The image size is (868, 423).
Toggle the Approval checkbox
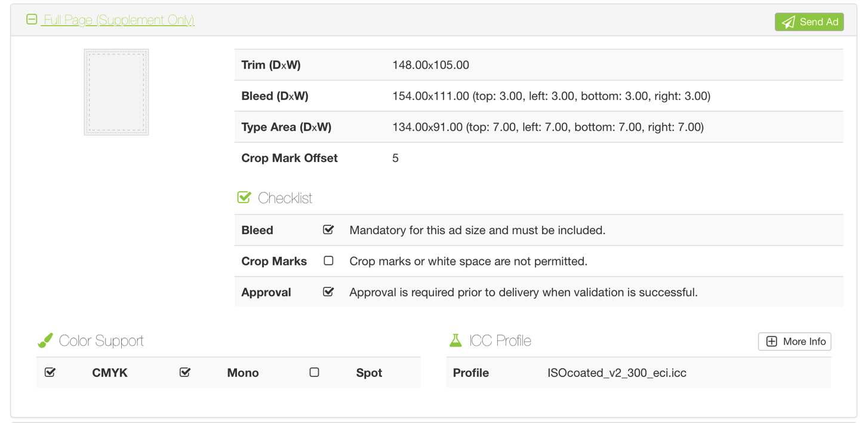(x=328, y=292)
